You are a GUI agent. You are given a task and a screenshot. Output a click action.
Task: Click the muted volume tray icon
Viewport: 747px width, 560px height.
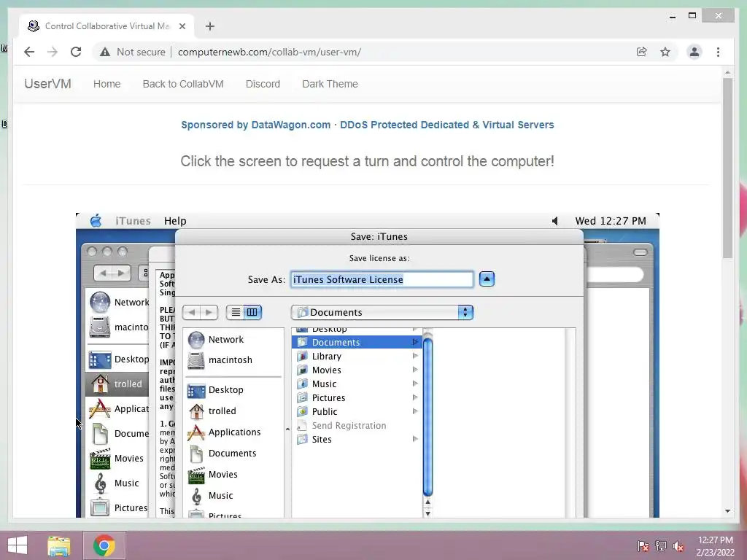(x=678, y=546)
